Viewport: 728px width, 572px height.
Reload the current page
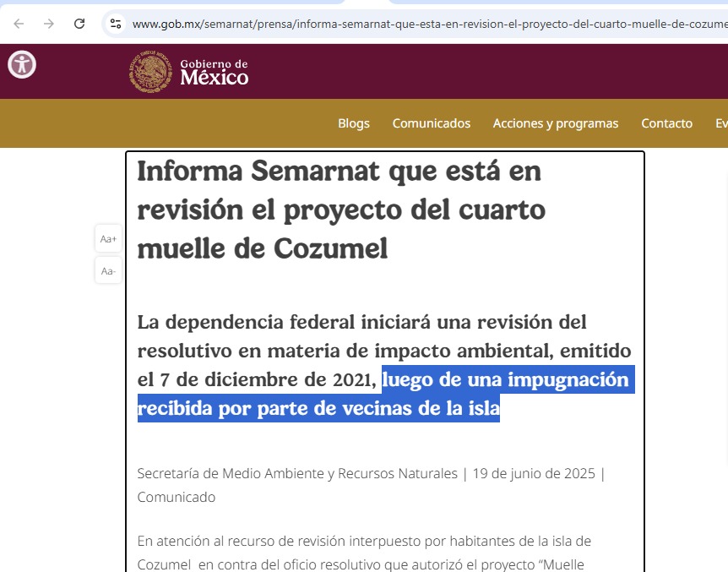[x=79, y=24]
